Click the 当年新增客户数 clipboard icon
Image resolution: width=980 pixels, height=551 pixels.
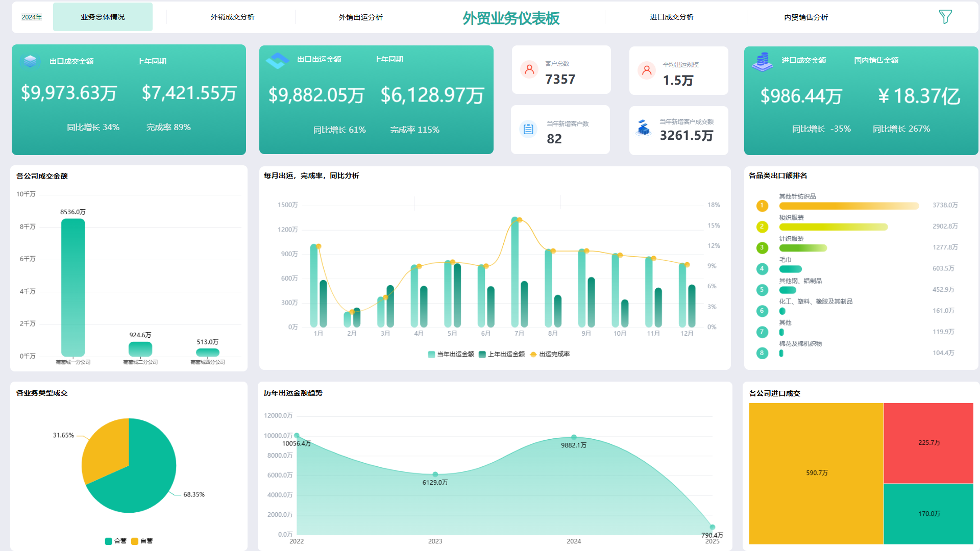(x=528, y=130)
